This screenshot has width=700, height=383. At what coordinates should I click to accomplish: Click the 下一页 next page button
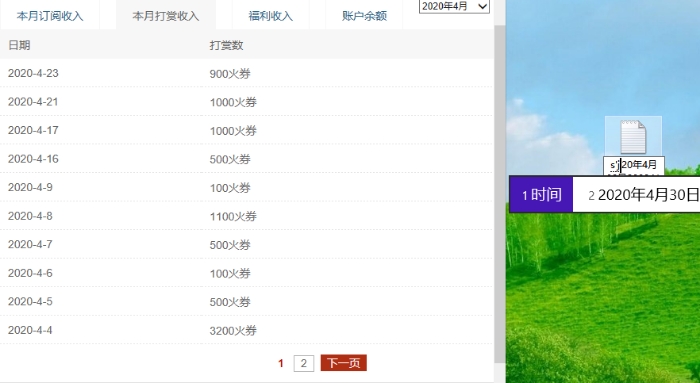(x=344, y=363)
